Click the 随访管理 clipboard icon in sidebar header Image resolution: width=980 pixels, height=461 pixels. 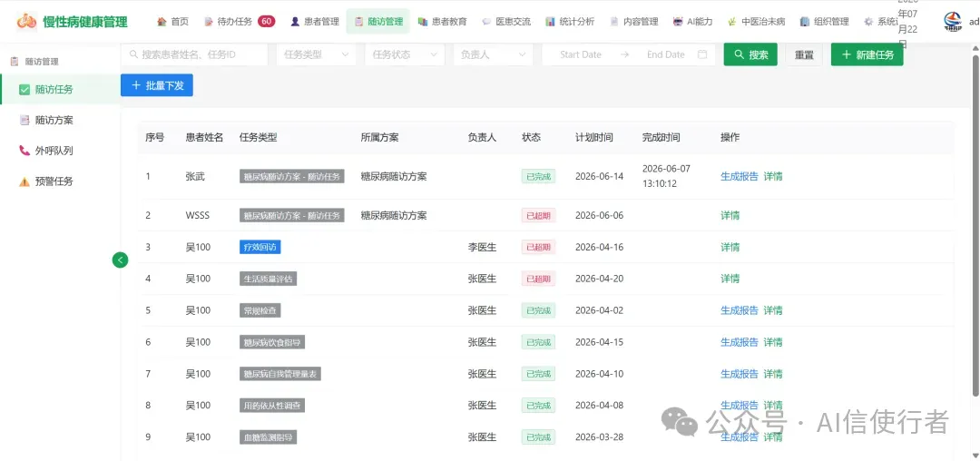(15, 61)
